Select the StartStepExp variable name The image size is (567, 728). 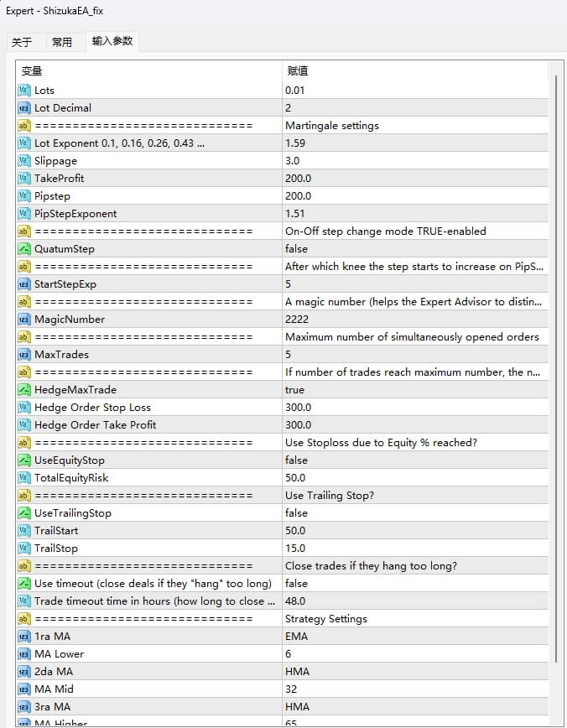click(x=65, y=284)
